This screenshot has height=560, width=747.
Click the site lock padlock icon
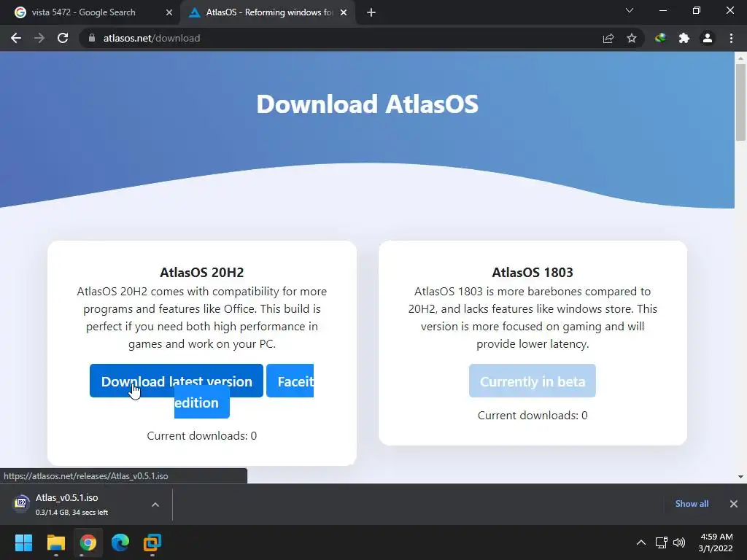coord(92,38)
